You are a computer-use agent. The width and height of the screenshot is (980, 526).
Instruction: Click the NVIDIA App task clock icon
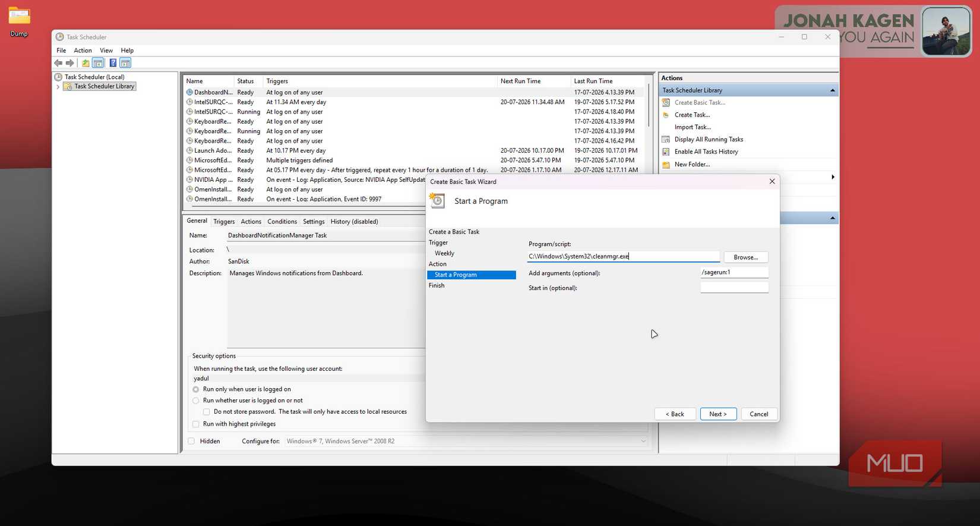coord(189,180)
